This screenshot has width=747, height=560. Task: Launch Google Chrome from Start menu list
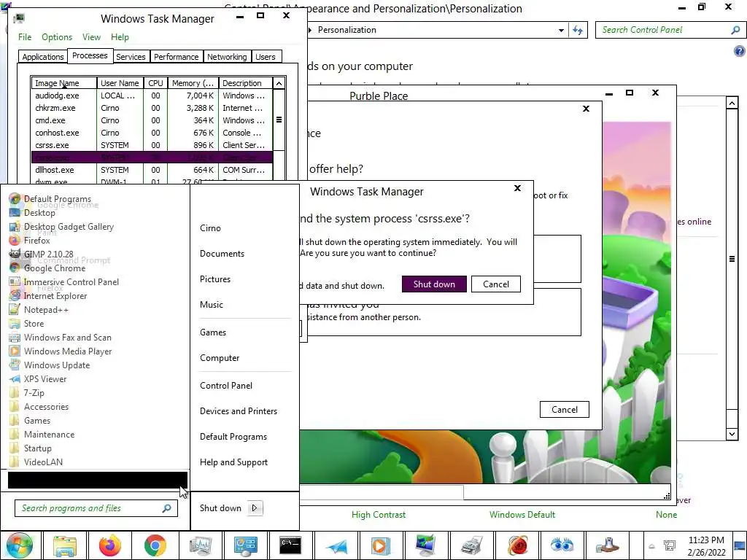[x=47, y=268]
